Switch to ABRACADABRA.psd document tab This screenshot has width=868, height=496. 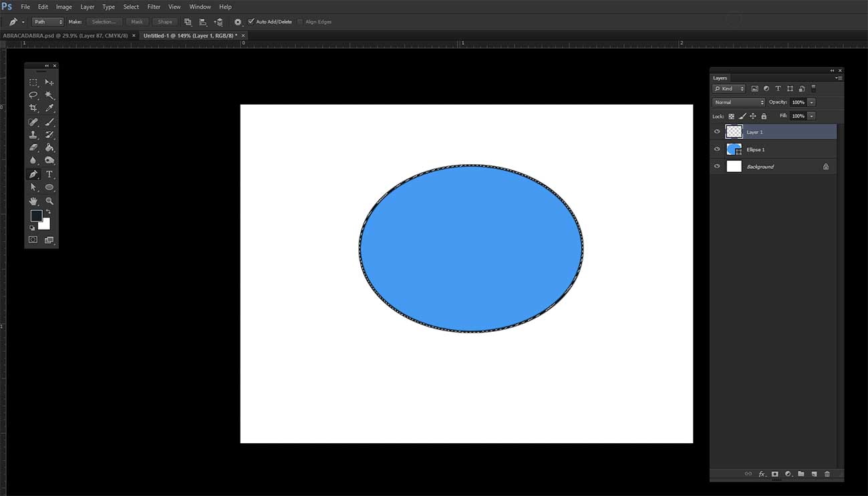tap(65, 35)
